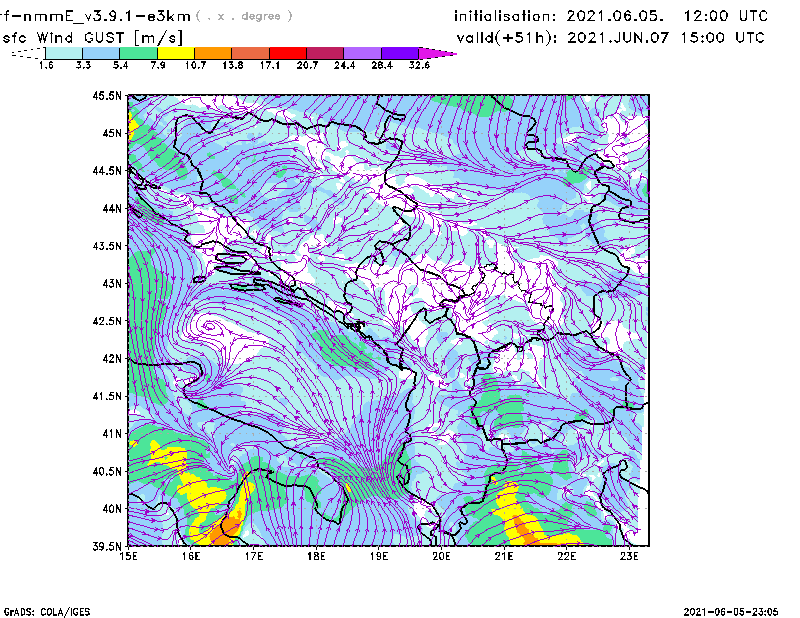Select the violet legend swatch after 28.4
The image size is (800, 618).
coord(400,53)
